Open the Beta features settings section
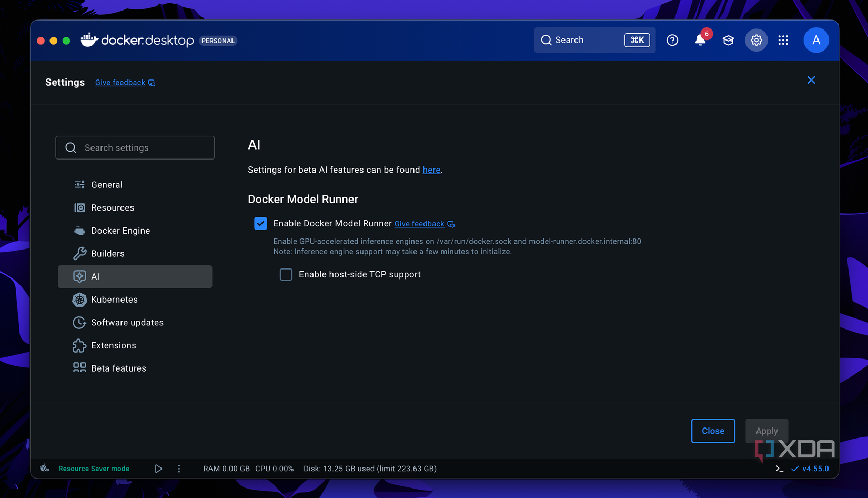 (x=118, y=368)
